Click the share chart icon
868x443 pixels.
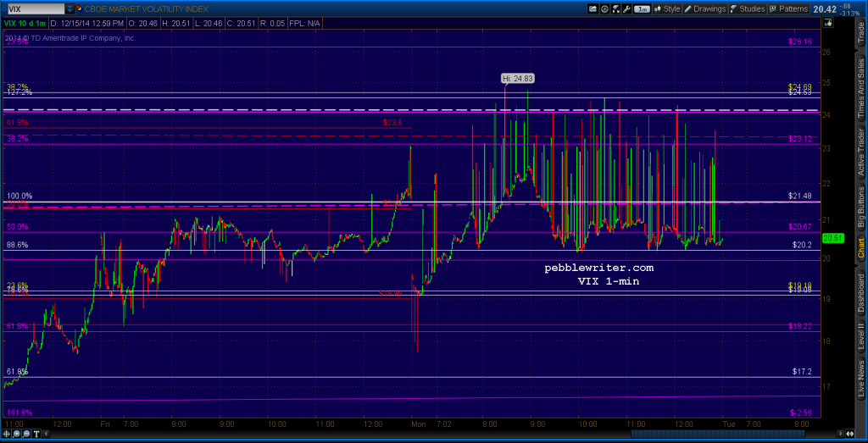(593, 8)
